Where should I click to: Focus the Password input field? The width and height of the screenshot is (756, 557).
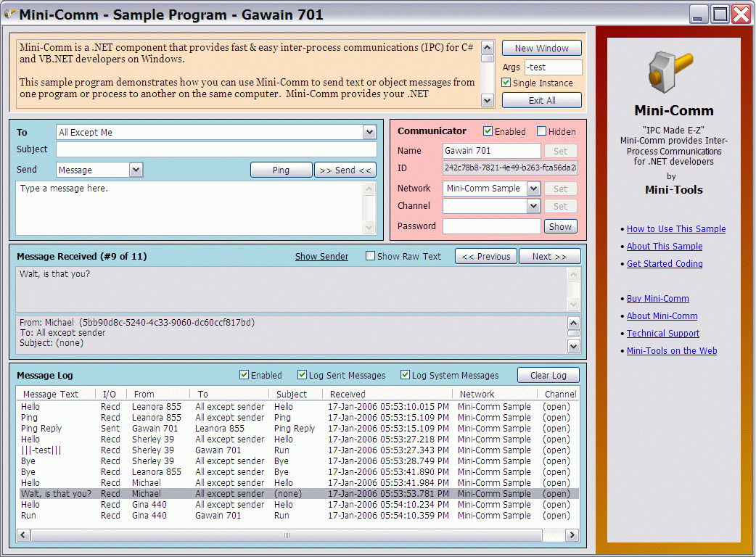pos(491,226)
